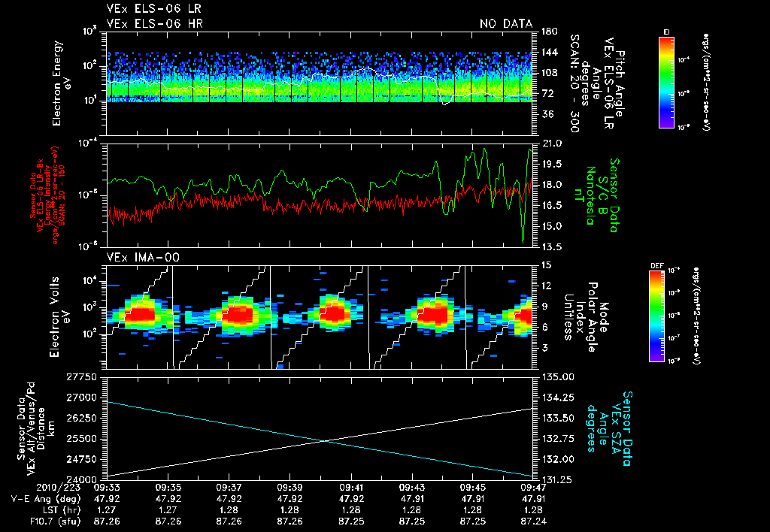Screen dimensions: 770x532
Task: Click the 24000 km tick value
Action: tap(82, 480)
